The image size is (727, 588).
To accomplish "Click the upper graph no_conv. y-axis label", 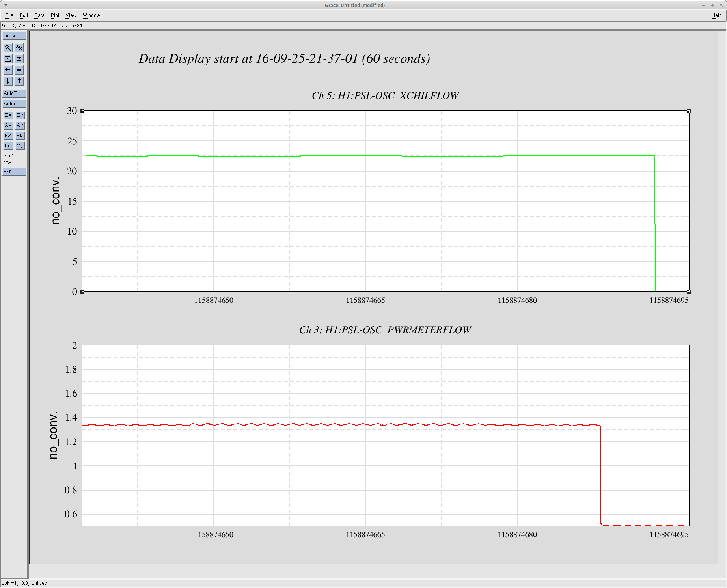I will click(56, 201).
